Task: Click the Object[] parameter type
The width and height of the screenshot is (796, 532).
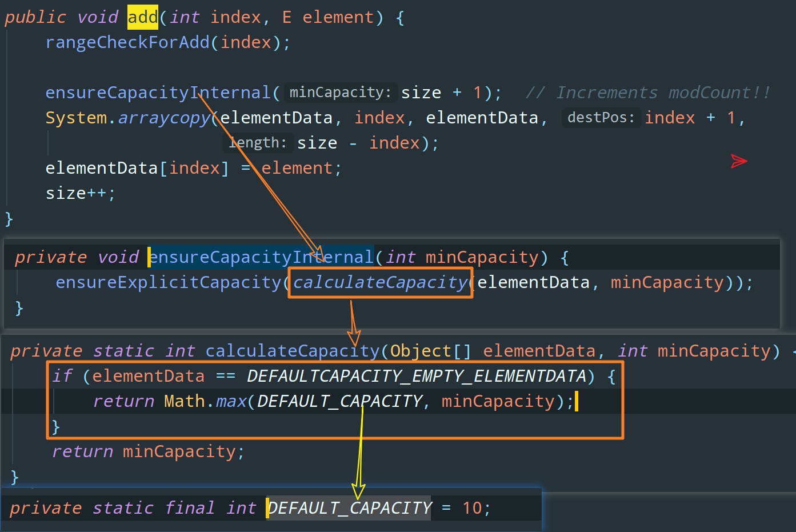Action: [431, 351]
